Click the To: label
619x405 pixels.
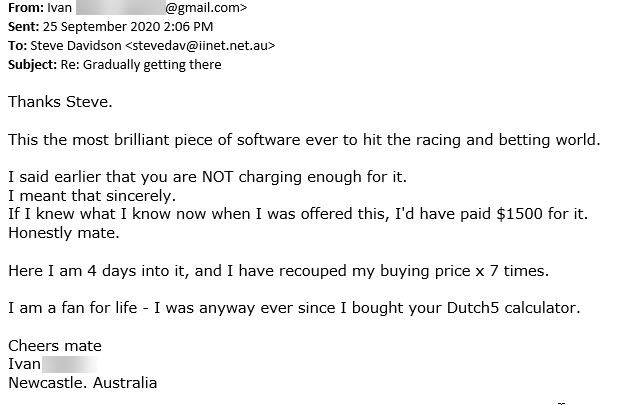tap(17, 45)
